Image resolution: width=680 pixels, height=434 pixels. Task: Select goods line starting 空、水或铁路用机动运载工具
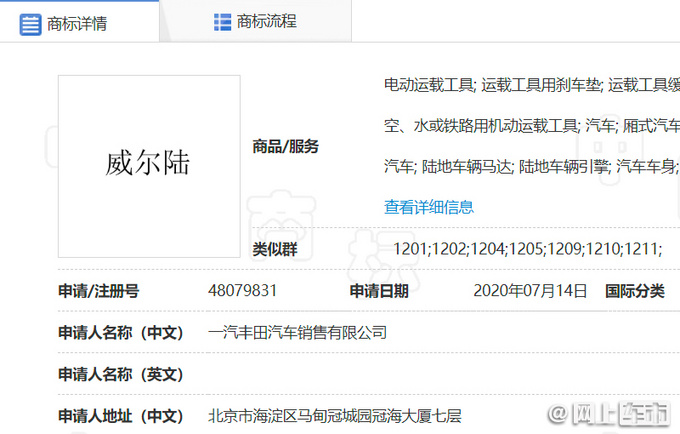532,126
